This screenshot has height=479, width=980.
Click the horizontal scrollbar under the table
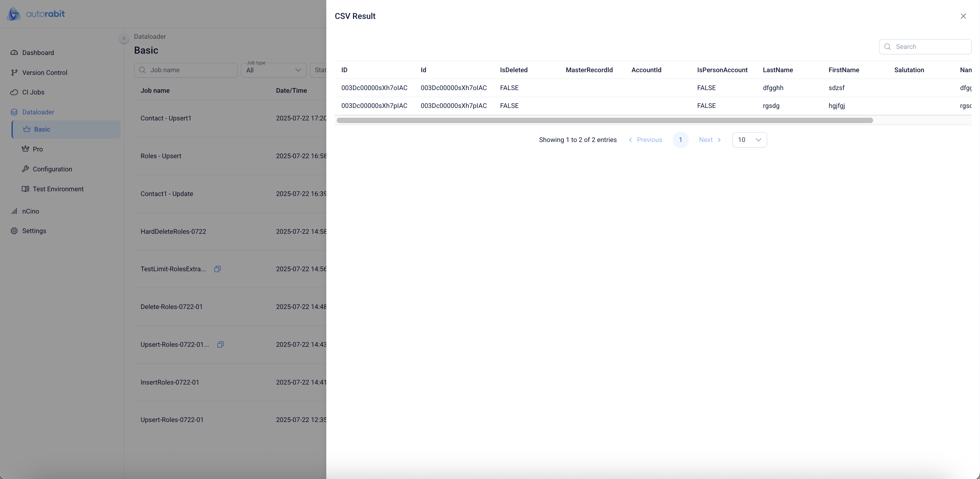coord(604,120)
